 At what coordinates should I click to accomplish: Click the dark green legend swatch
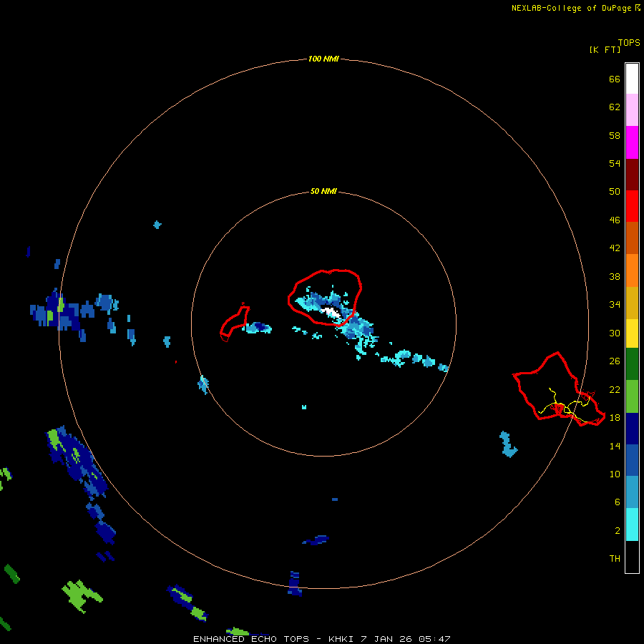(x=632, y=364)
